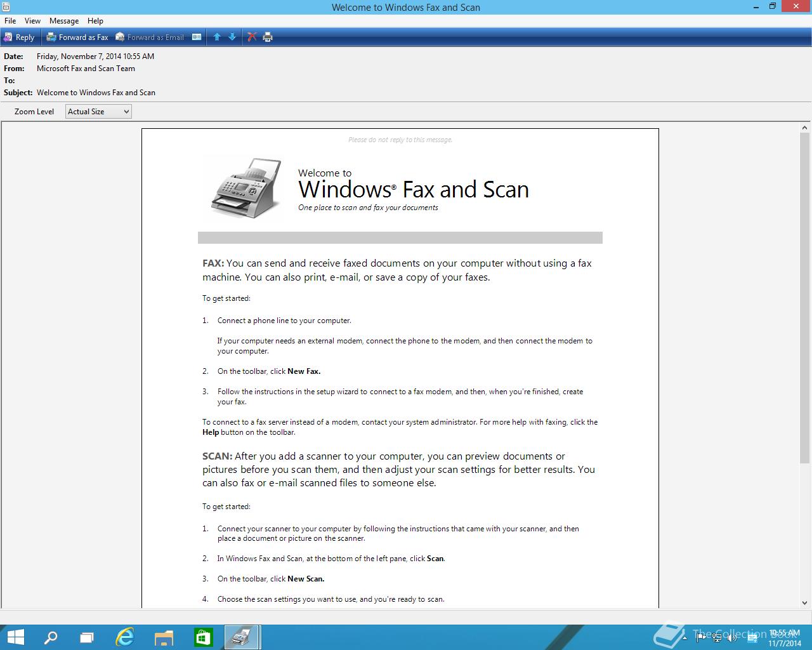
Task: Open File Explorer from taskbar
Action: (x=164, y=637)
